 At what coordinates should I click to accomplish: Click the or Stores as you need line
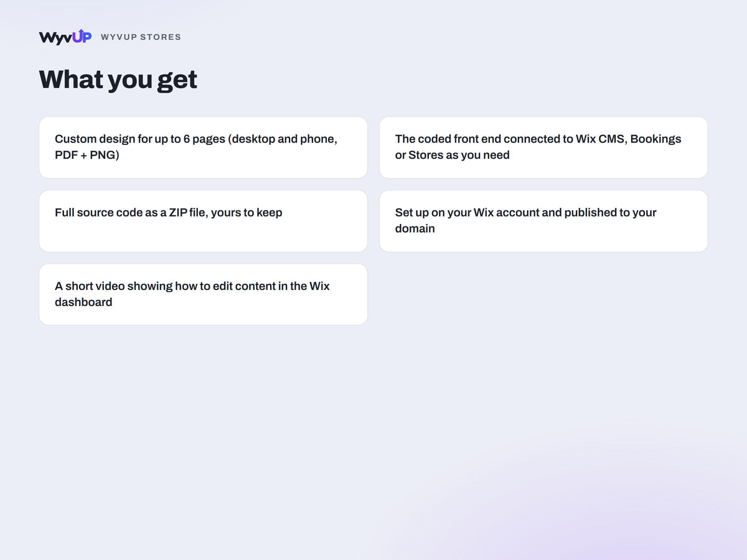[453, 155]
